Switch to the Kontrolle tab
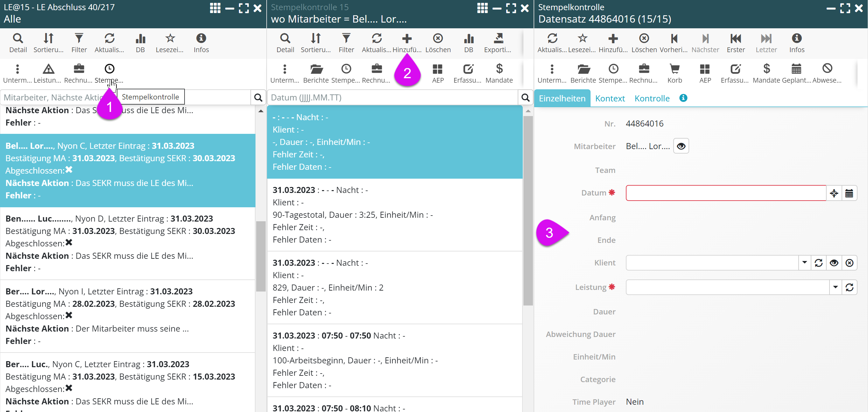 click(x=652, y=99)
